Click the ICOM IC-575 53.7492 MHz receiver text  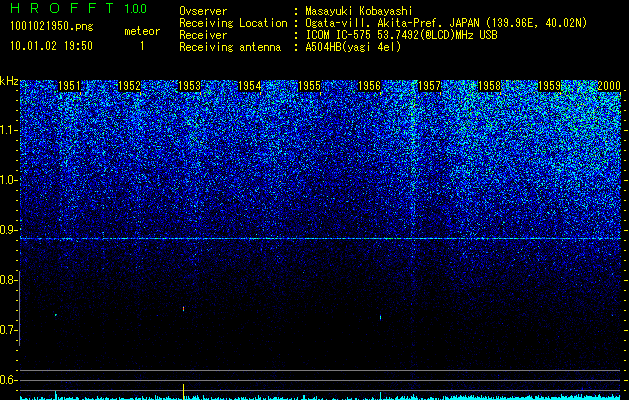point(401,35)
